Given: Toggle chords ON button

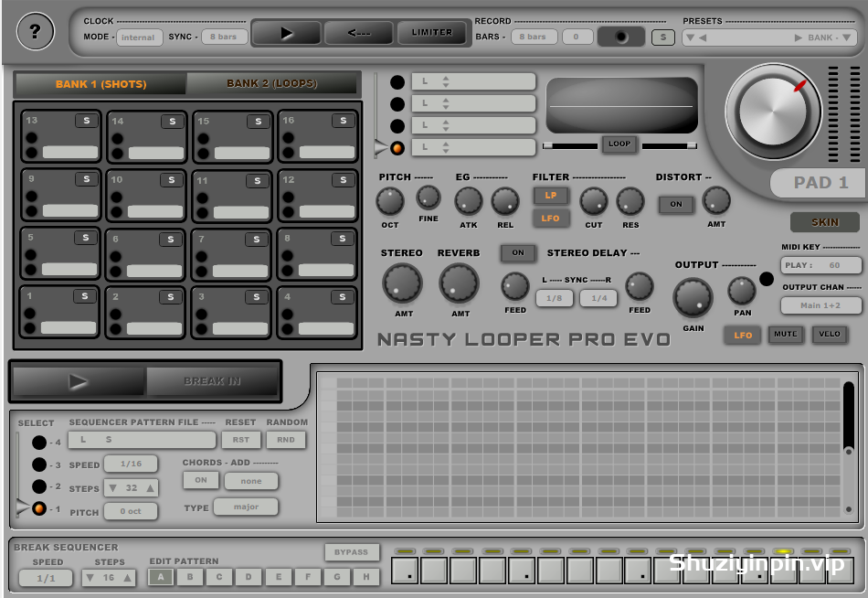Looking at the screenshot, I should pos(201,481).
